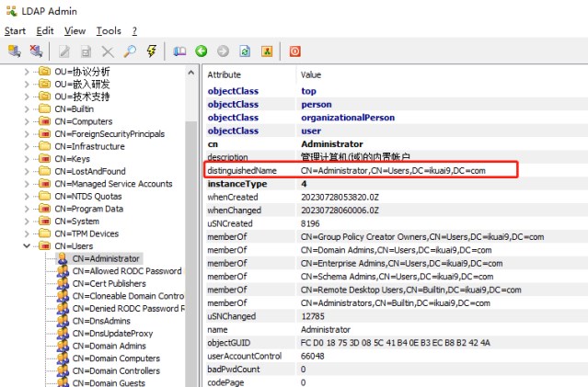This screenshot has width=588, height=387.
Task: Expand the OU=协议分析 node
Action: (x=27, y=72)
